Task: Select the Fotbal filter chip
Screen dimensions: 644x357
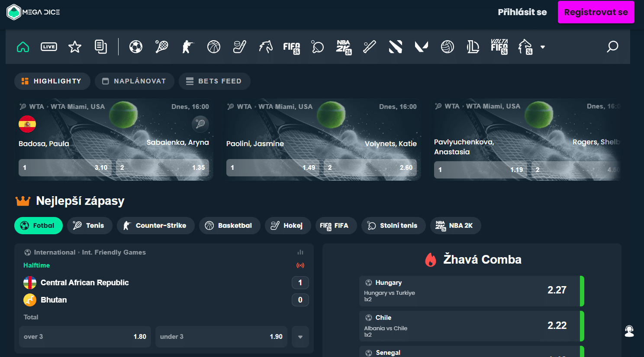Action: (x=39, y=226)
